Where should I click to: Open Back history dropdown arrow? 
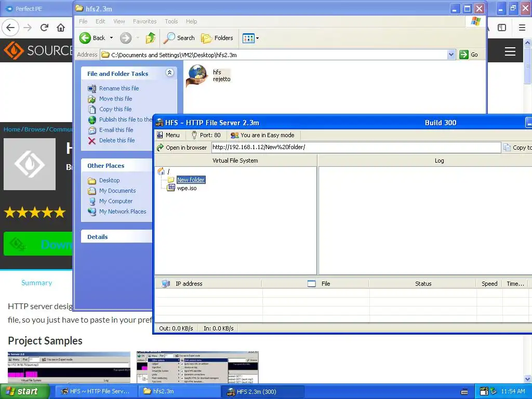click(x=111, y=38)
